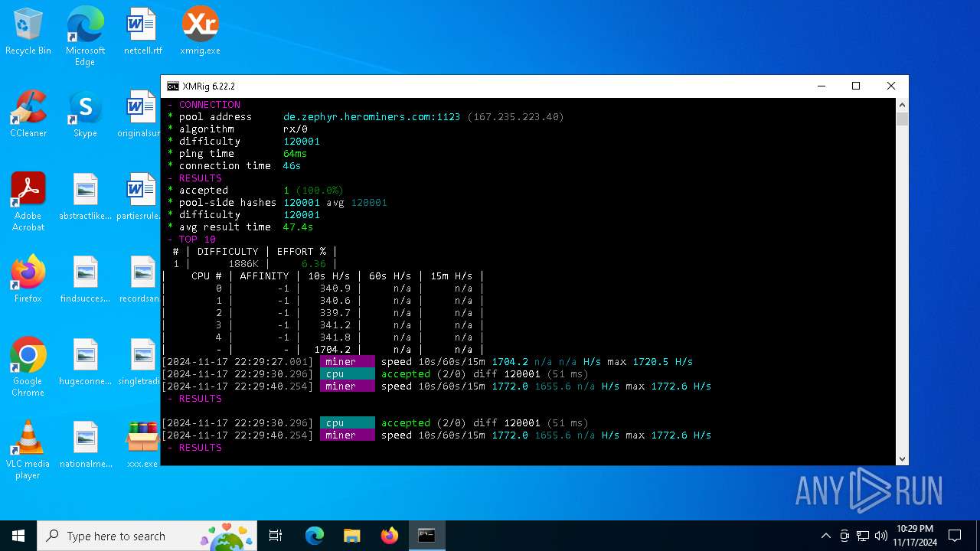Click the IP address 167.235.223.40
The width and height of the screenshot is (980, 551).
pos(515,117)
